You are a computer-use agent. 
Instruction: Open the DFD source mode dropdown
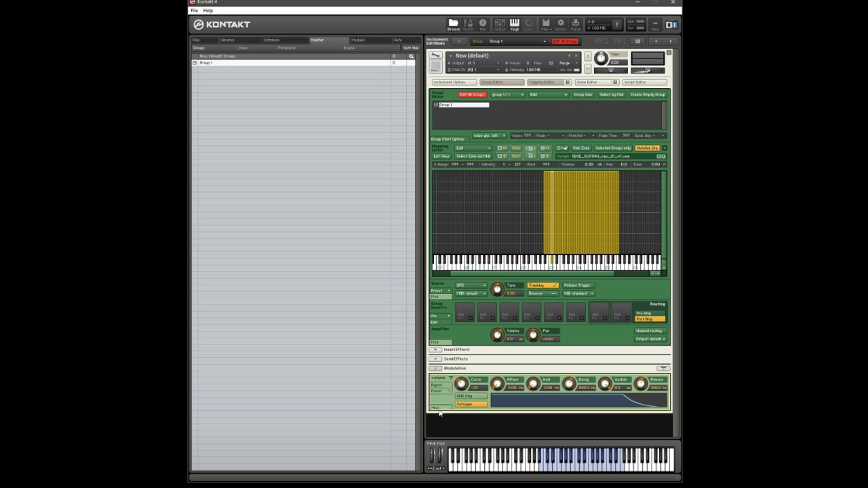click(471, 285)
